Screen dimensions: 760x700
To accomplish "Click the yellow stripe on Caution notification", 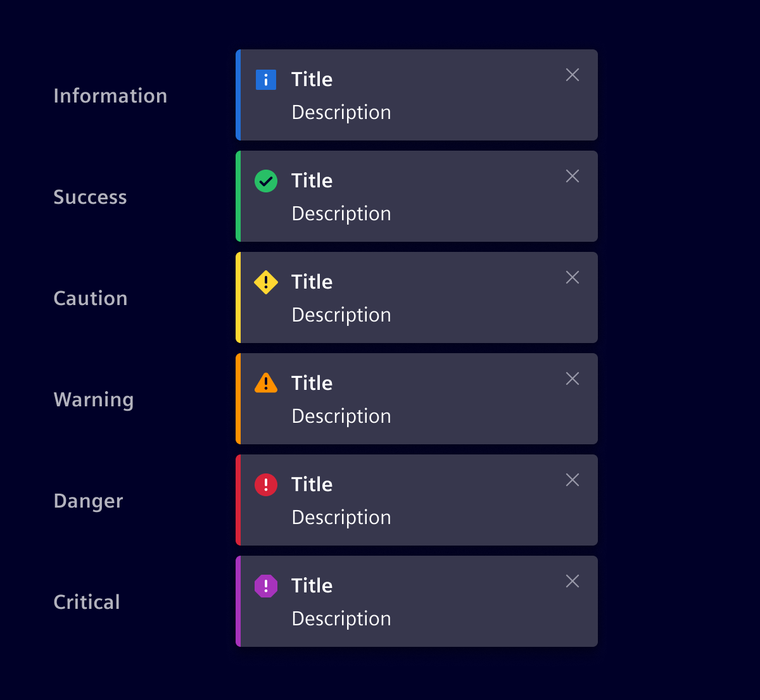I will 238,297.
